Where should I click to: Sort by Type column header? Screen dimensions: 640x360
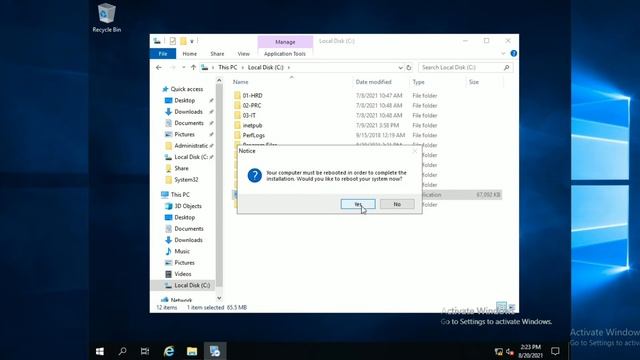click(418, 82)
